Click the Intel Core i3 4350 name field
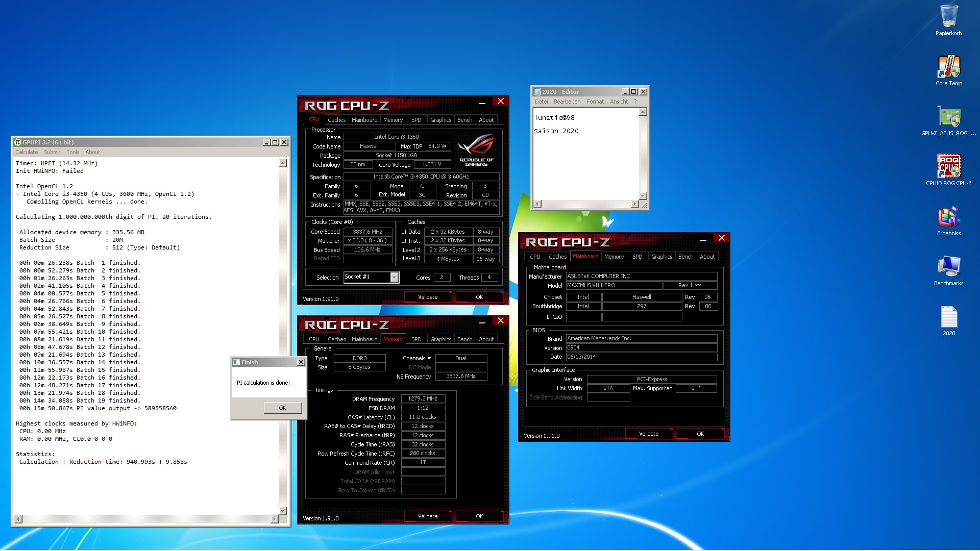Image resolution: width=980 pixels, height=551 pixels. (397, 137)
